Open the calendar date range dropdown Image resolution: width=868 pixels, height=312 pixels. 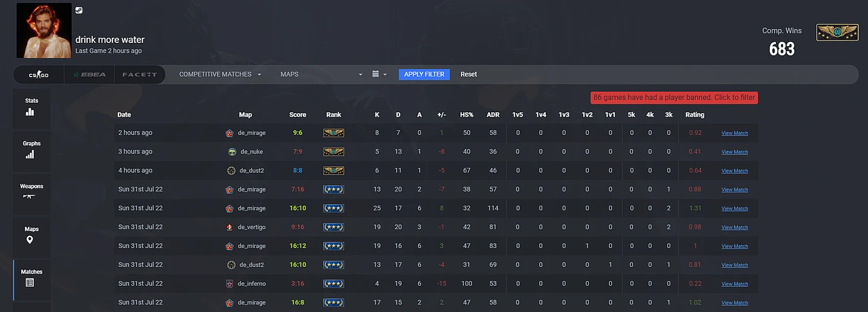tap(379, 74)
